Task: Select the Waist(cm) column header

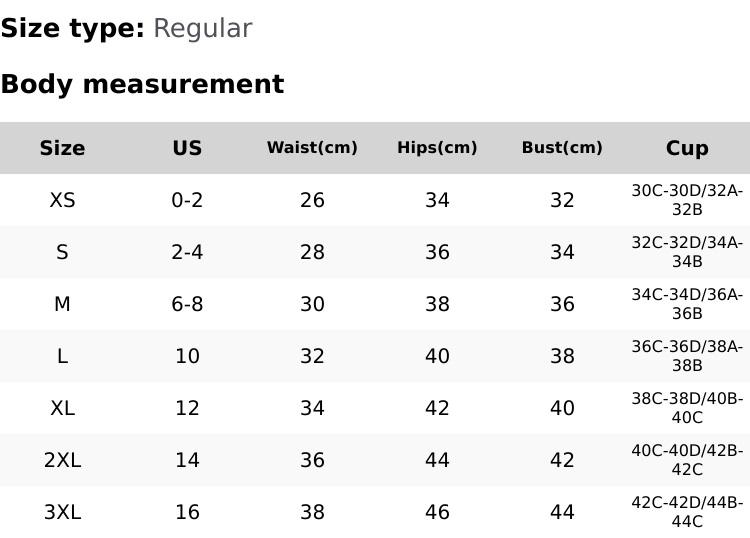Action: (312, 148)
